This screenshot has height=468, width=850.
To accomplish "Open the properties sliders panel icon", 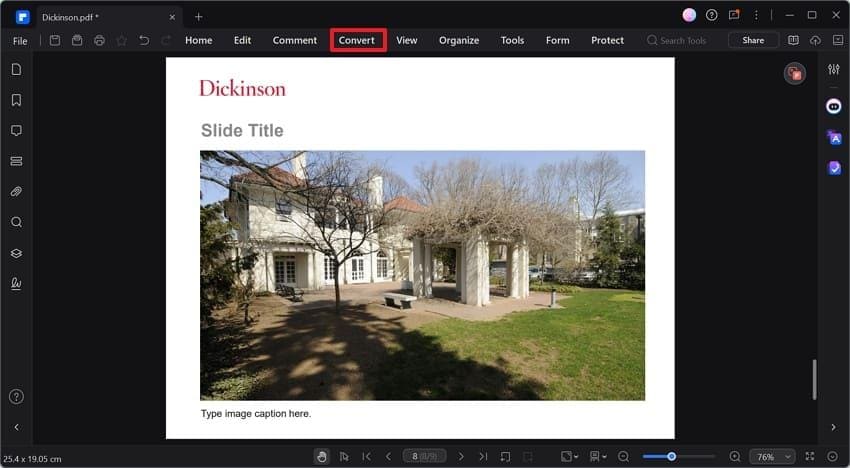I will [834, 69].
